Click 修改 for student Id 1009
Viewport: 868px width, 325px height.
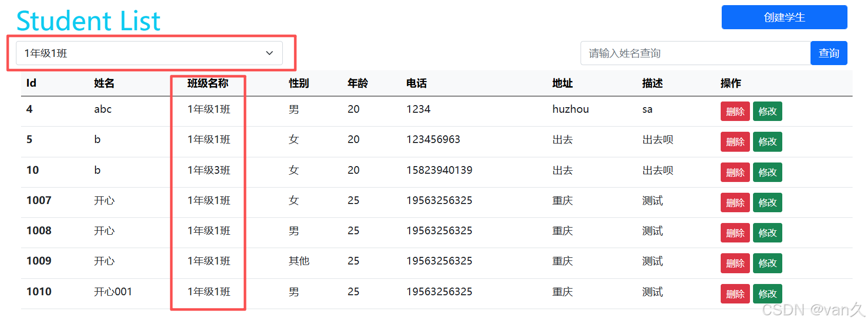tap(767, 263)
